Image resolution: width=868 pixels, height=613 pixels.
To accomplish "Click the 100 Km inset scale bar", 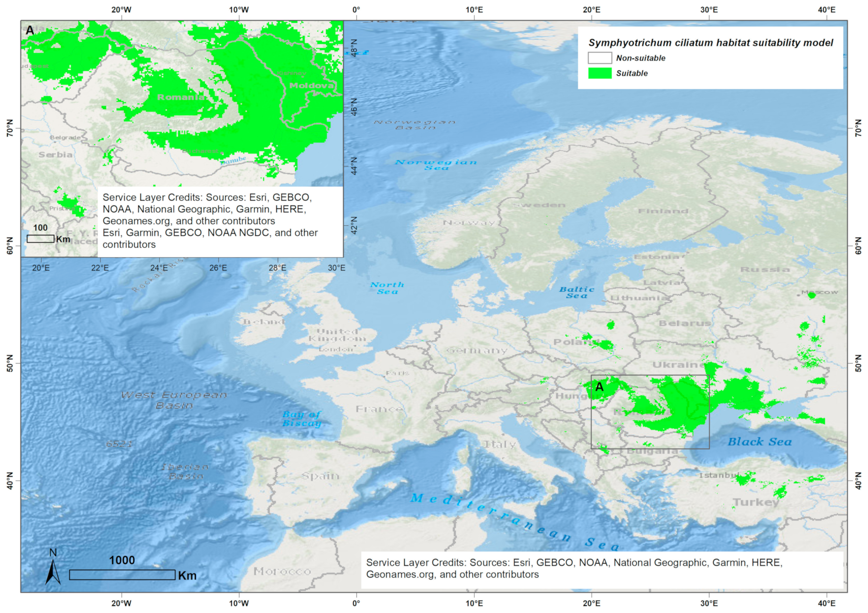I will [x=41, y=239].
